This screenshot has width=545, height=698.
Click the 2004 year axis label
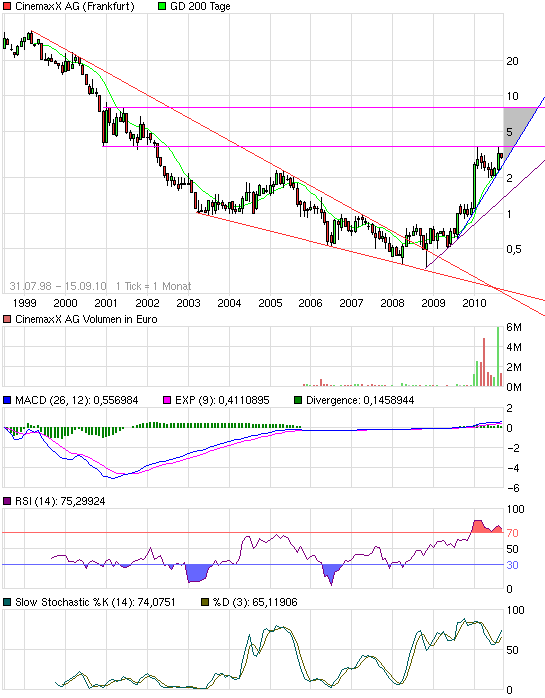(x=229, y=303)
